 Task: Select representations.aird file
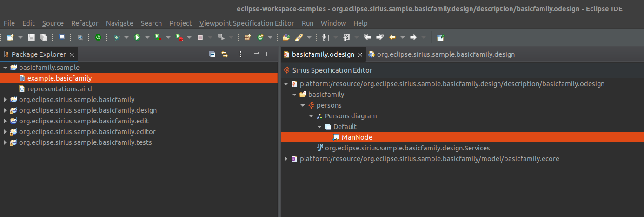[60, 89]
